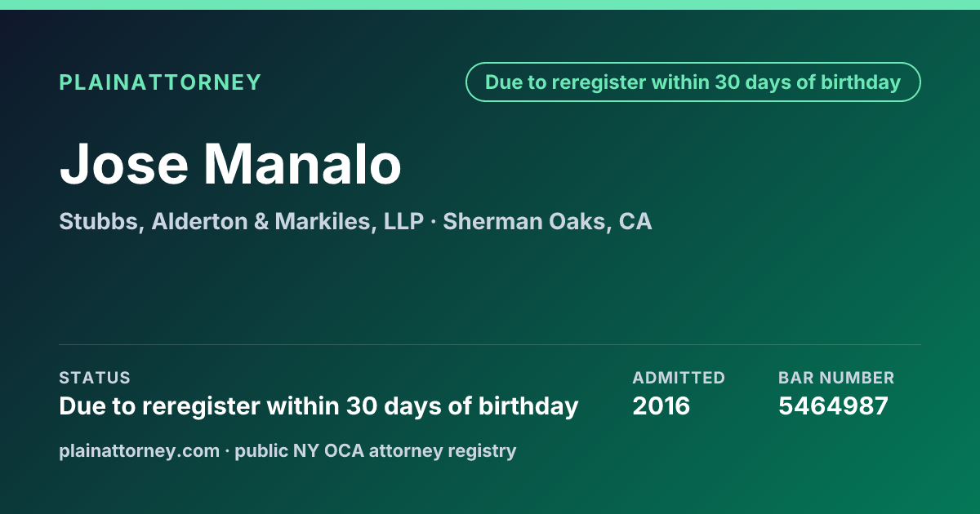Image resolution: width=980 pixels, height=514 pixels.
Task: Select the Jose Manalo name heading
Action: pos(231,164)
